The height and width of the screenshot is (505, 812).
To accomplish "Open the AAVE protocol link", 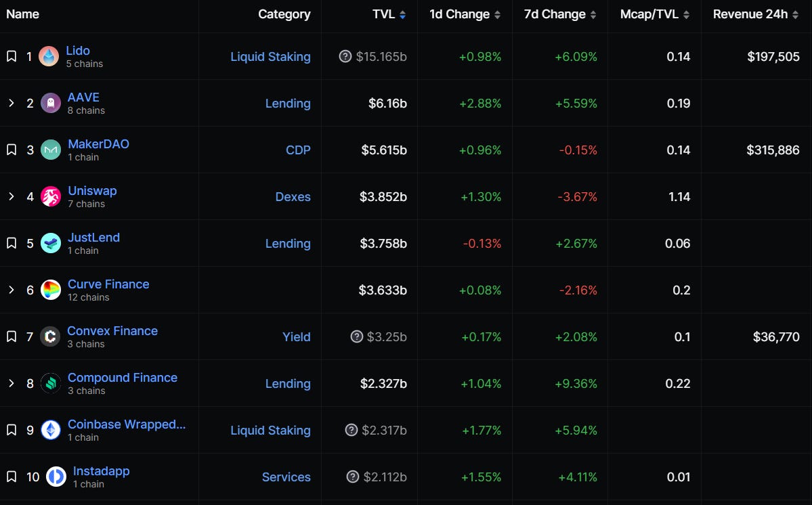I will pos(83,97).
